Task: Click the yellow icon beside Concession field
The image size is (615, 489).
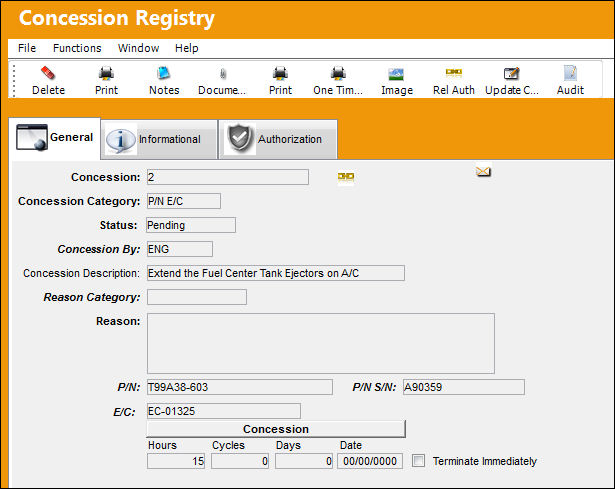Action: 346,177
